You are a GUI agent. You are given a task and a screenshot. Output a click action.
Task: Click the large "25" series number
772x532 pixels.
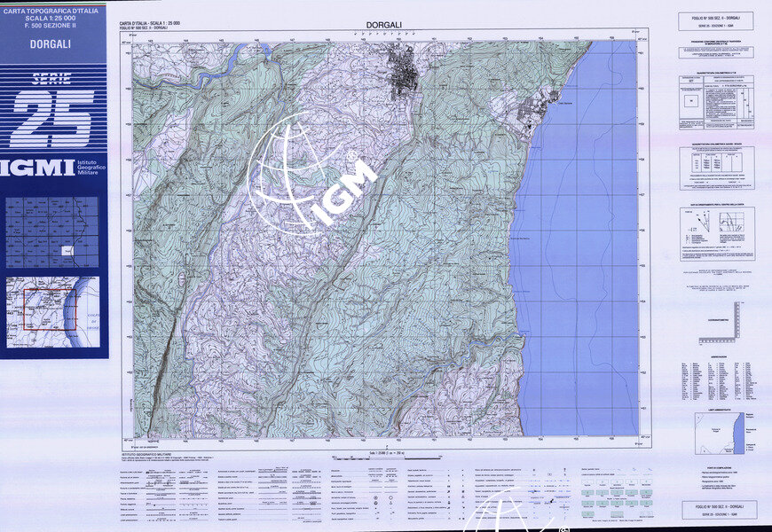click(53, 118)
